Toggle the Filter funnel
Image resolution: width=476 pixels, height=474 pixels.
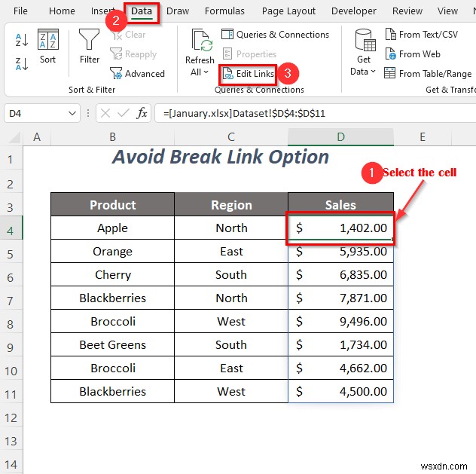89,46
